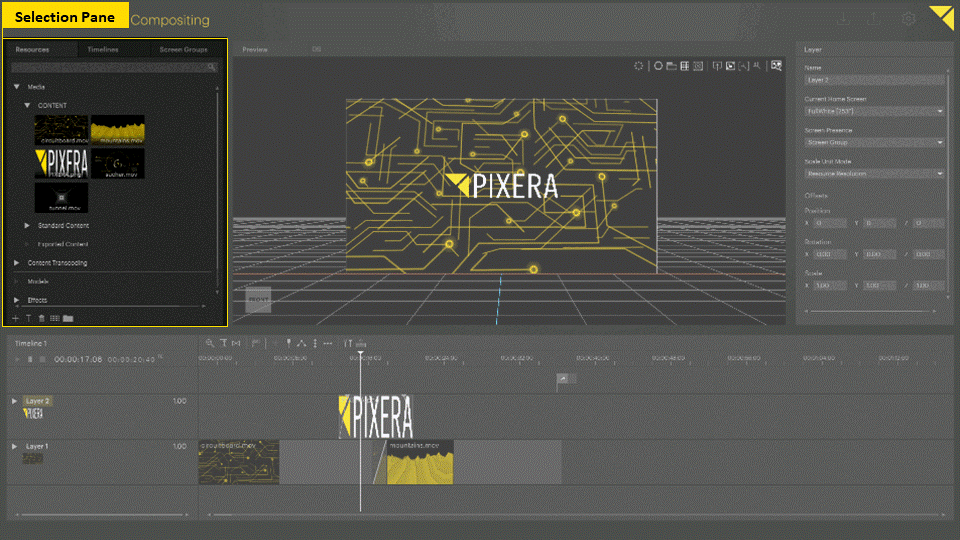Click the layer Name input field
This screenshot has width=960, height=540.
click(874, 80)
